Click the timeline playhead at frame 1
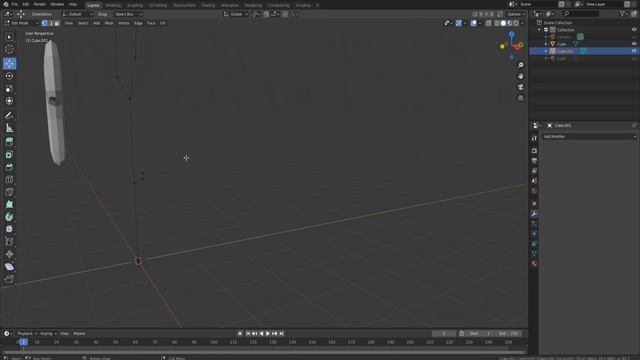Image resolution: width=640 pixels, height=360 pixels. pos(23,342)
